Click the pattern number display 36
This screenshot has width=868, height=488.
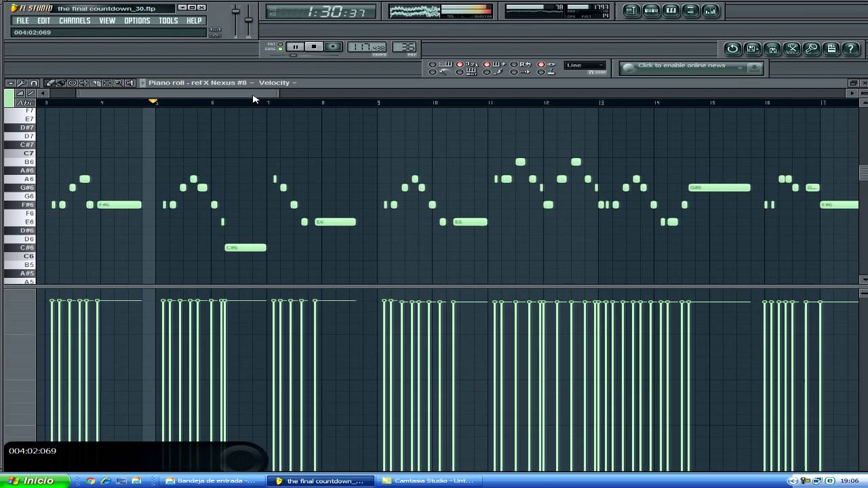(404, 47)
